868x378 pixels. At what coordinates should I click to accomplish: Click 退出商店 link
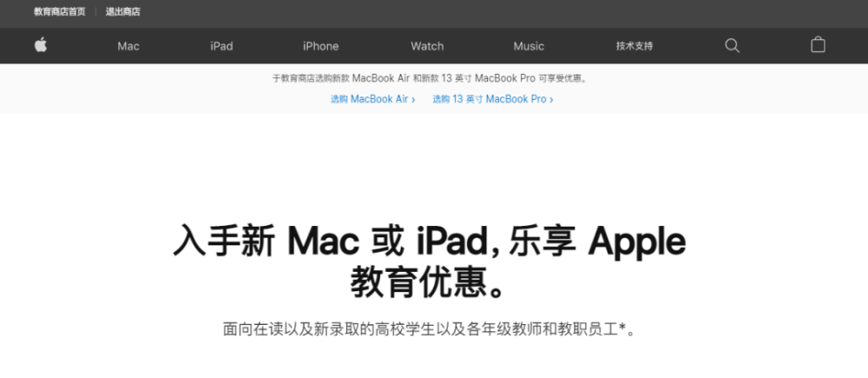123,11
